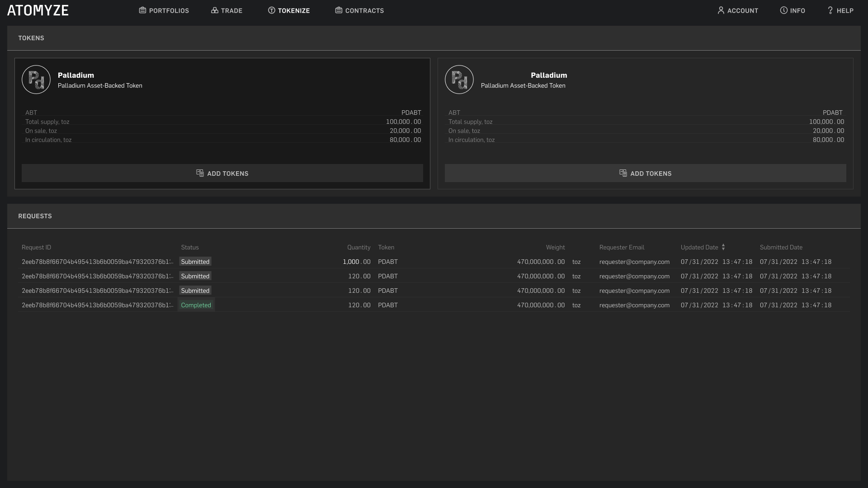Click the Account person icon
This screenshot has width=868, height=488.
(x=721, y=10)
